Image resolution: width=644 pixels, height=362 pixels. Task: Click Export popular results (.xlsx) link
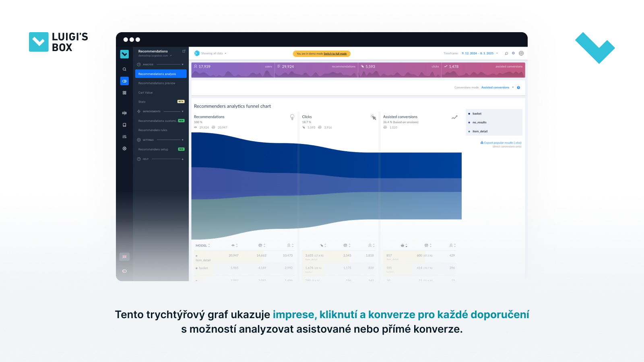click(x=501, y=143)
